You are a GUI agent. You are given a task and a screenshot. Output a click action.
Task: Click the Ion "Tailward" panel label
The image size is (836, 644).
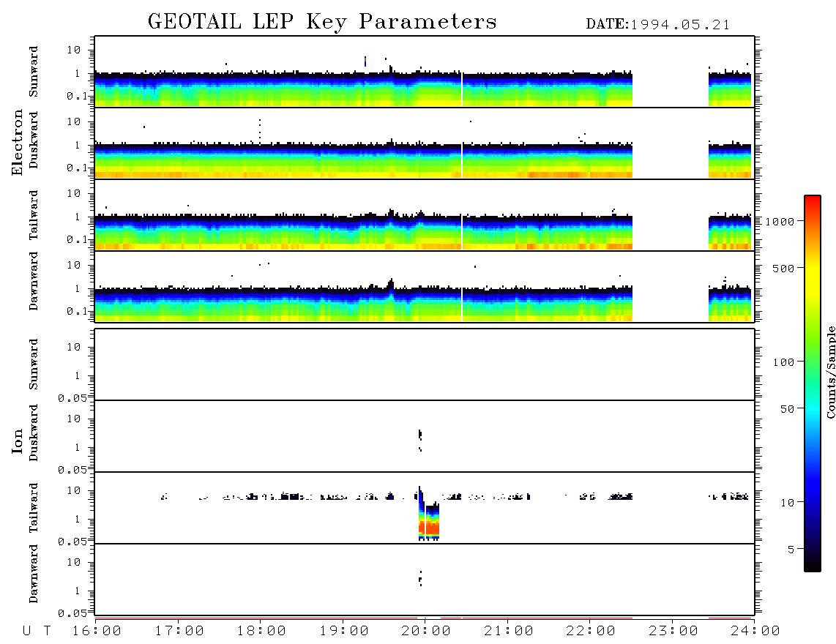tap(34, 508)
